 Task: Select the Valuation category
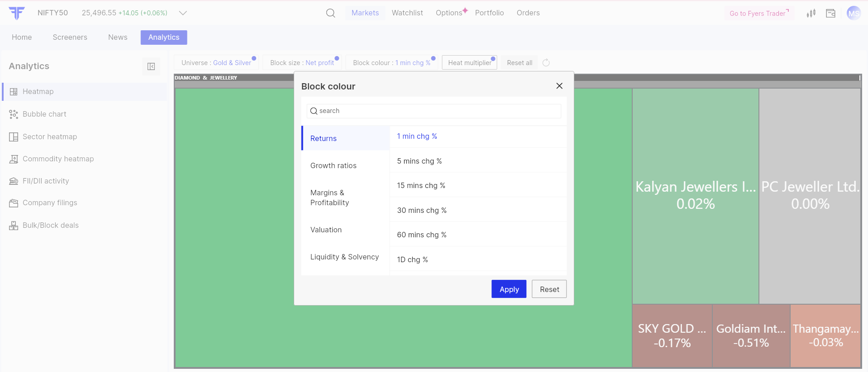tap(326, 230)
